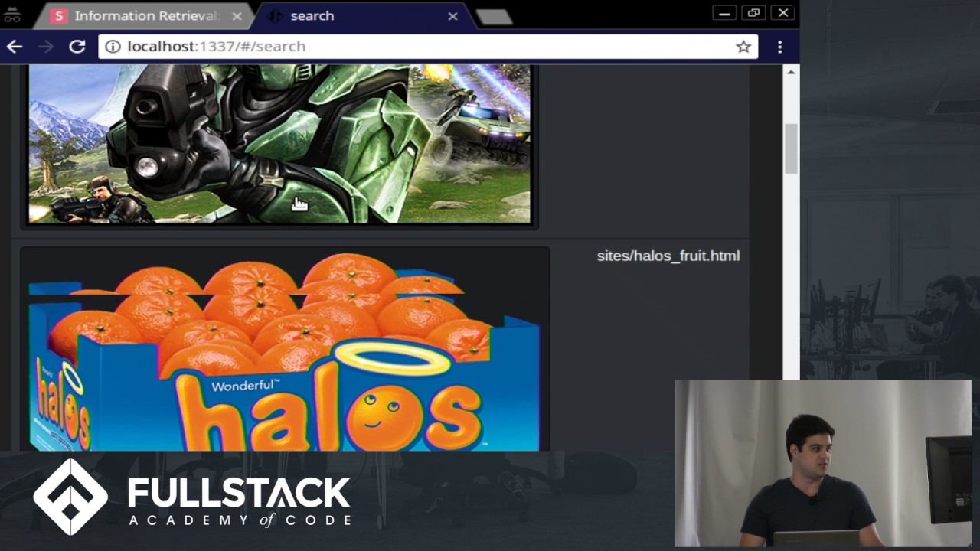This screenshot has width=980, height=551.
Task: Switch to the Information Retrieval tab
Action: pyautogui.click(x=145, y=16)
